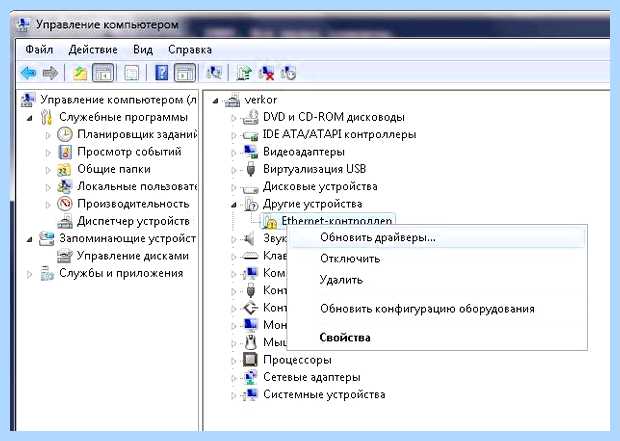
Task: Select the Запоминающие устройства label
Action: click(x=127, y=238)
